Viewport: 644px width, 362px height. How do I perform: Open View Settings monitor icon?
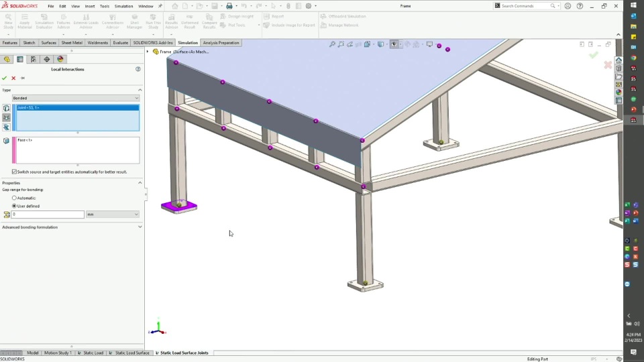point(429,44)
